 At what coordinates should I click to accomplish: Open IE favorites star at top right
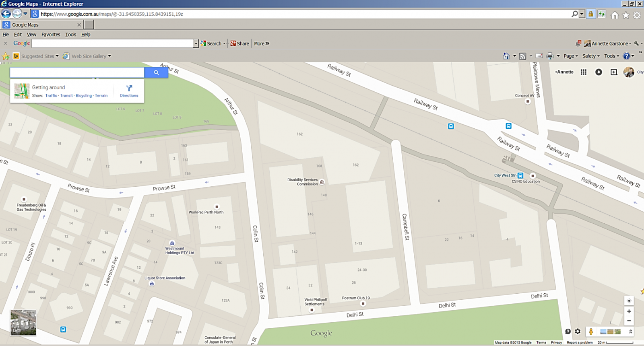626,15
